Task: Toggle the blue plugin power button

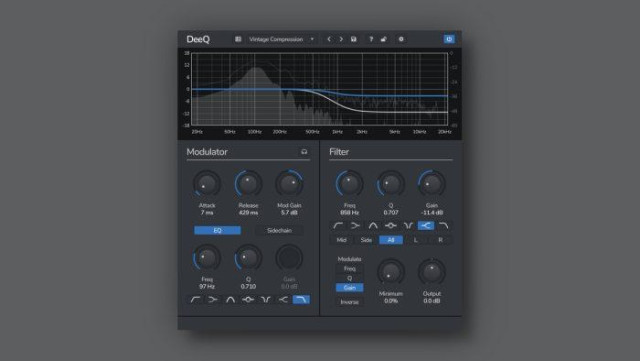Action: click(x=449, y=39)
